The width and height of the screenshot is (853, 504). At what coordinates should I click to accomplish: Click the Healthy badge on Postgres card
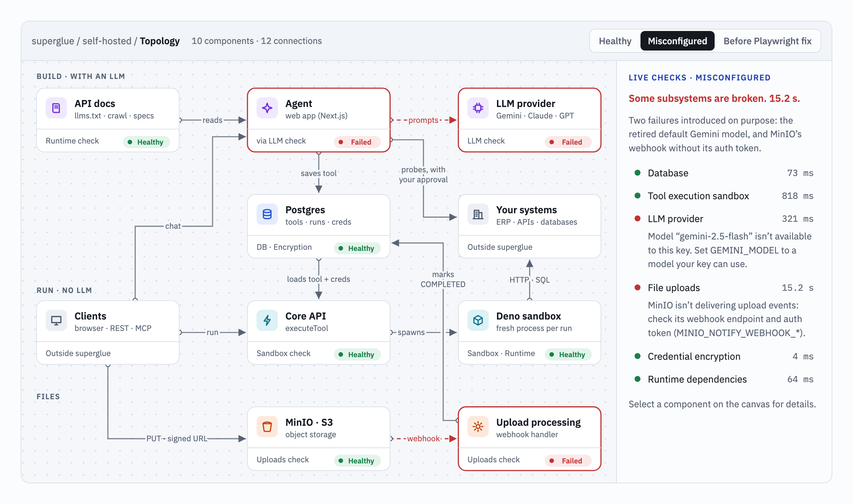(357, 248)
